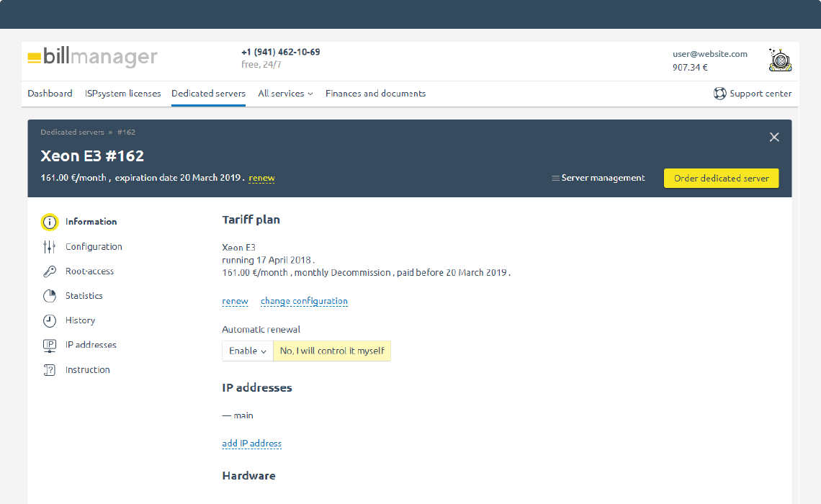Open the user avatar icon
This screenshot has height=504, width=821.
click(780, 60)
